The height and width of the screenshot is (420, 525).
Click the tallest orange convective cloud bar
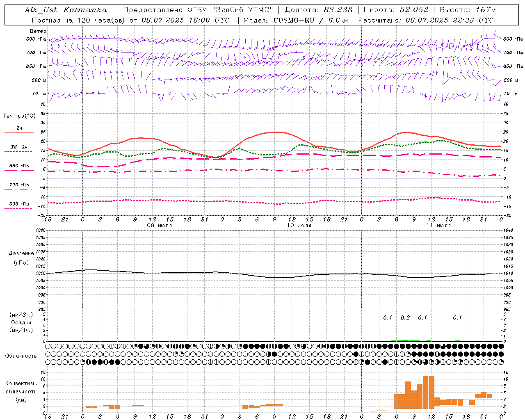pyautogui.click(x=429, y=393)
